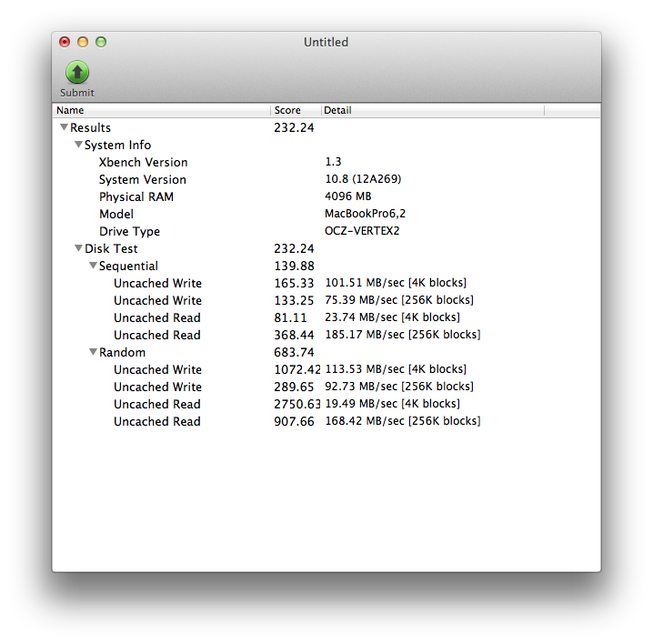Screen dimensions: 653x644
Task: Collapse the Sequential disclosure triangle
Action: (94, 266)
